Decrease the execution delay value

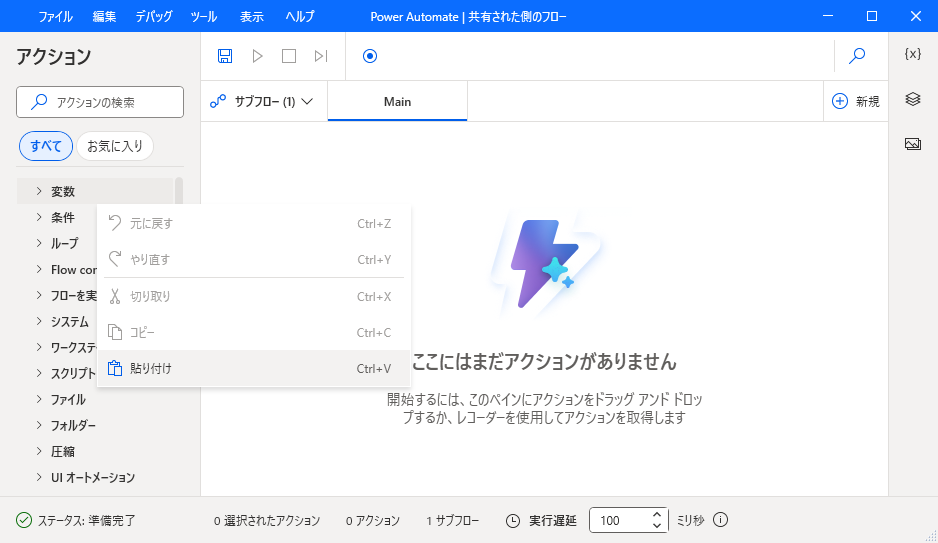point(657,526)
